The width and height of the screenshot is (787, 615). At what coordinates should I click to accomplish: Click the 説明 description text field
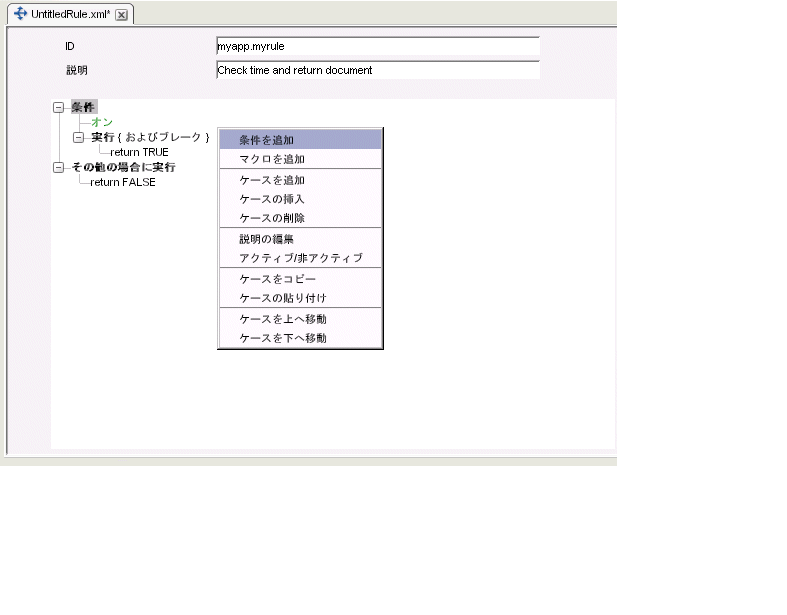pyautogui.click(x=378, y=70)
